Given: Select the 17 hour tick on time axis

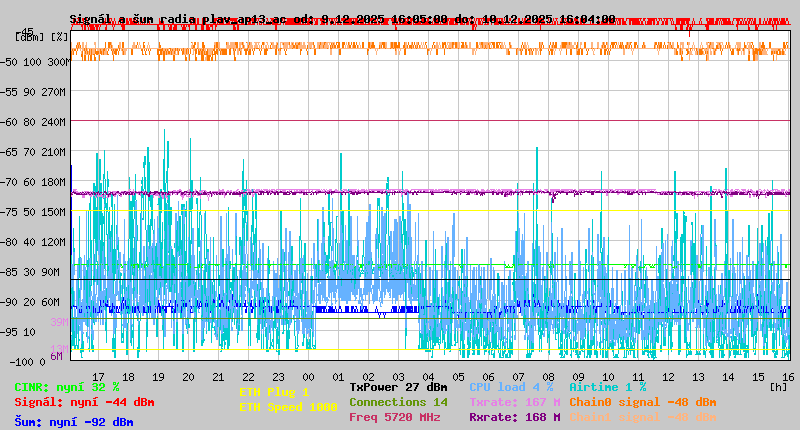Looking at the screenshot, I should click(x=98, y=376).
